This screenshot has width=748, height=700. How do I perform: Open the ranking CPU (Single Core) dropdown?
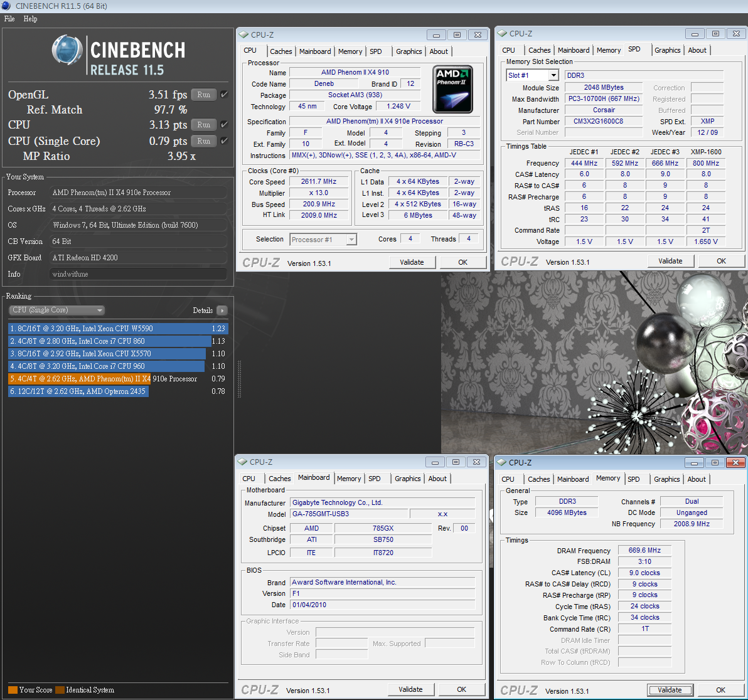tap(56, 310)
